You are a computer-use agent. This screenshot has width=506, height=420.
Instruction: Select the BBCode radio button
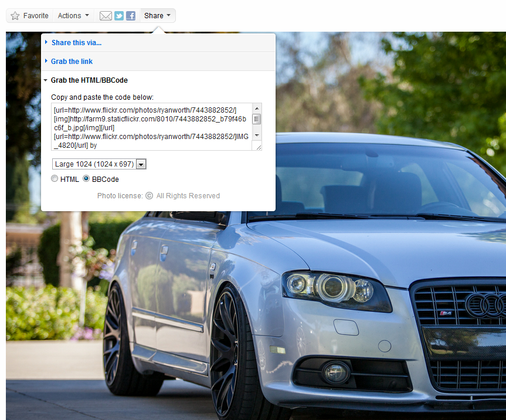point(86,179)
